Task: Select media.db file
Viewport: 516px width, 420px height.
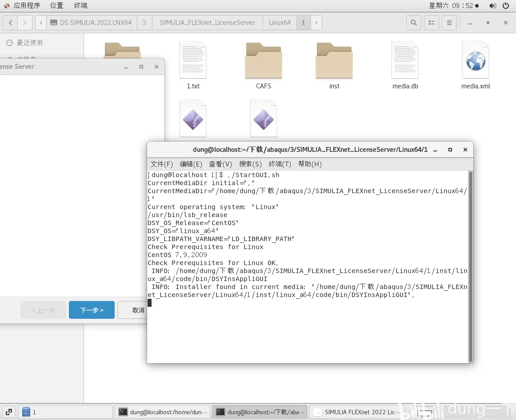Action: pos(405,60)
